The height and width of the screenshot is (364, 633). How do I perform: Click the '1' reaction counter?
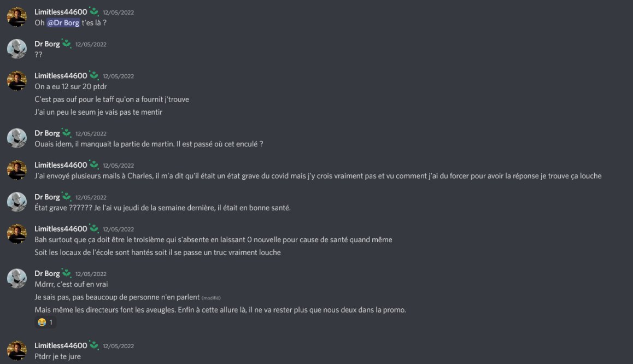point(51,322)
